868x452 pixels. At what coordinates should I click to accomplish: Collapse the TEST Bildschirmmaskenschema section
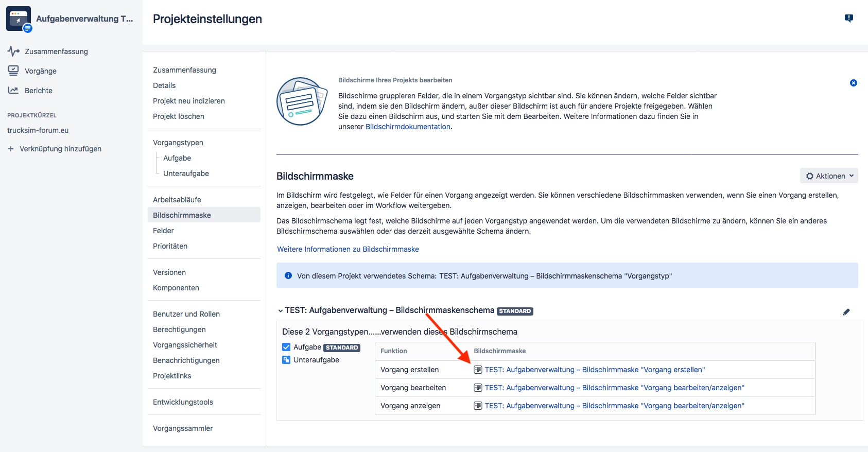tap(281, 311)
